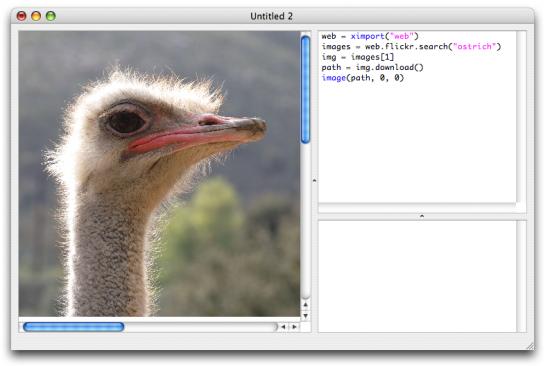This screenshot has width=550, height=366.
Task: Click empty track of horizontal scrollbar
Action: tap(200, 327)
